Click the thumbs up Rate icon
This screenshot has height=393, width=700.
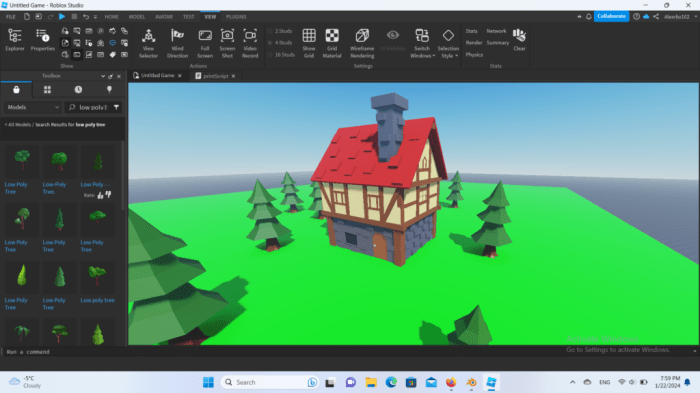point(100,195)
